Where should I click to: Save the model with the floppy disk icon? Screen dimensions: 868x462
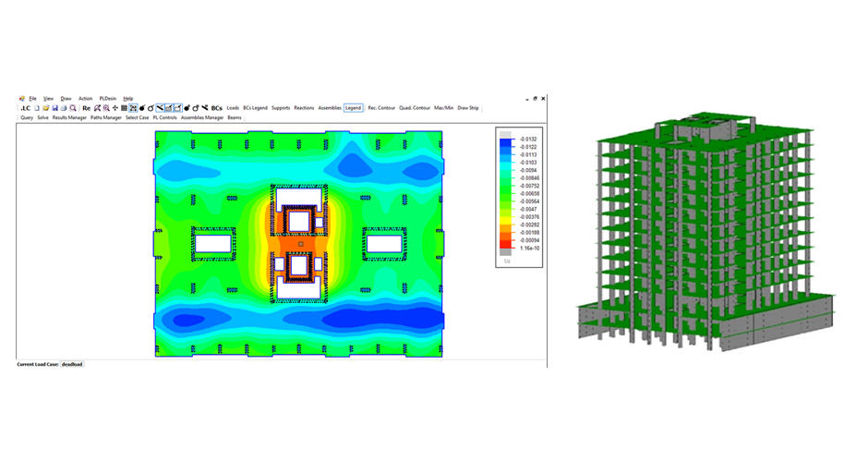pyautogui.click(x=54, y=108)
